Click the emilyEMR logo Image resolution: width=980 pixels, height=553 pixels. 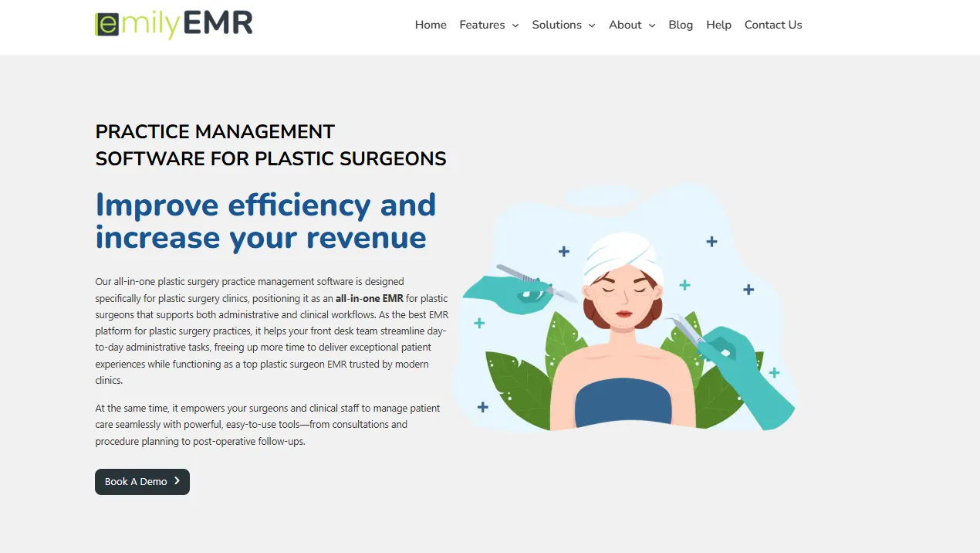coord(174,25)
